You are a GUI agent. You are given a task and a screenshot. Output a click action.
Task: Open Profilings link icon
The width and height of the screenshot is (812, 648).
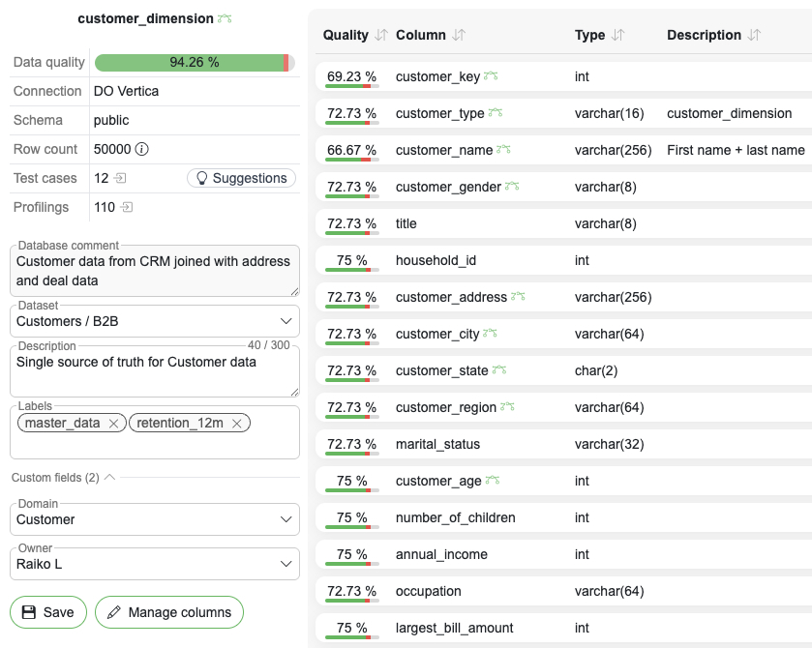pyautogui.click(x=127, y=207)
